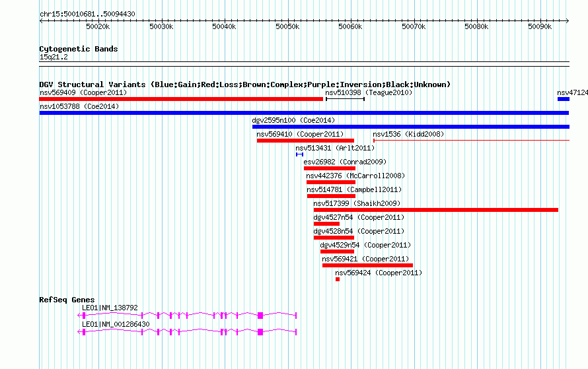Select the dgv4529n54 (Cooper2011) red bar
The image size is (588, 369).
(x=337, y=252)
